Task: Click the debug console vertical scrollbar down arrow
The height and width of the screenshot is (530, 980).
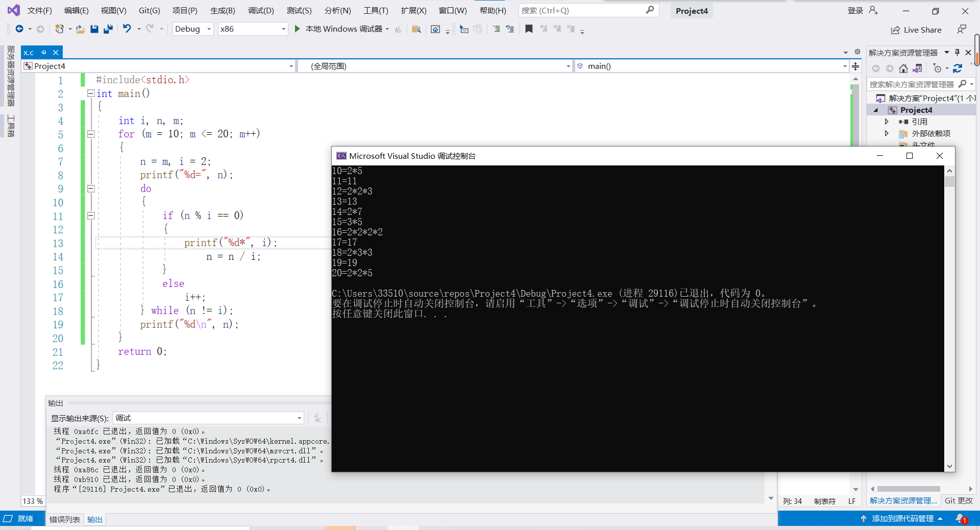Action: point(949,466)
